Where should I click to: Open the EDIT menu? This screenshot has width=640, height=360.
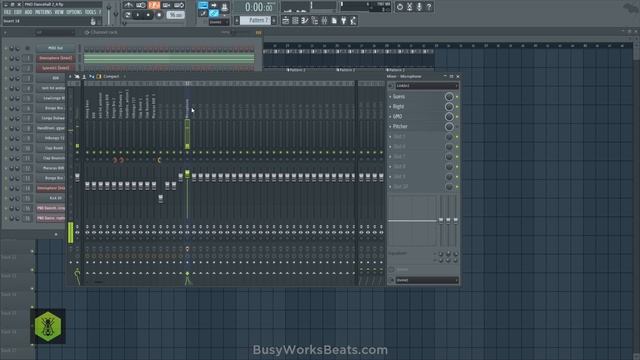click(x=18, y=13)
